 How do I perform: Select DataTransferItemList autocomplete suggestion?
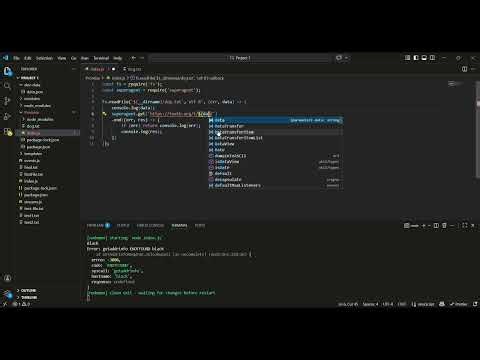[x=275, y=138]
